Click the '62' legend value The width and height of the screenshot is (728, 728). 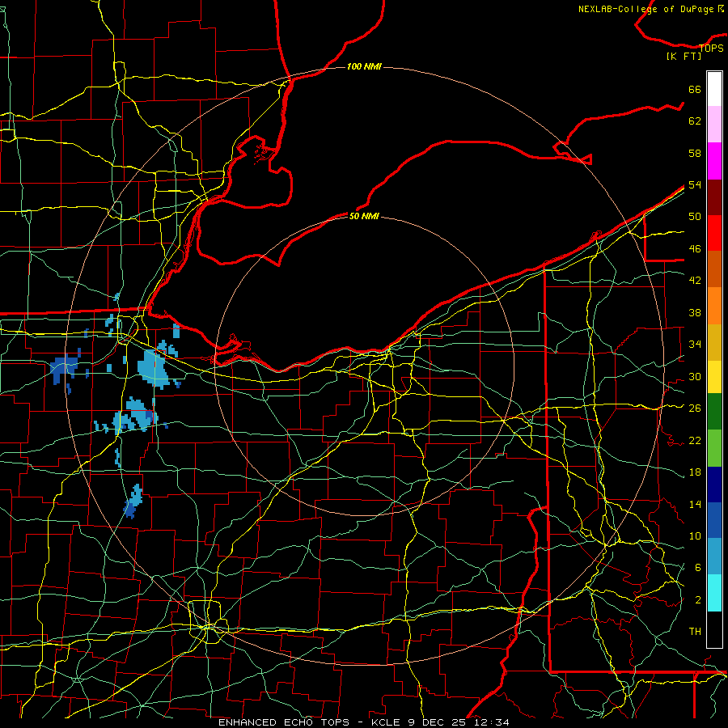[695, 121]
